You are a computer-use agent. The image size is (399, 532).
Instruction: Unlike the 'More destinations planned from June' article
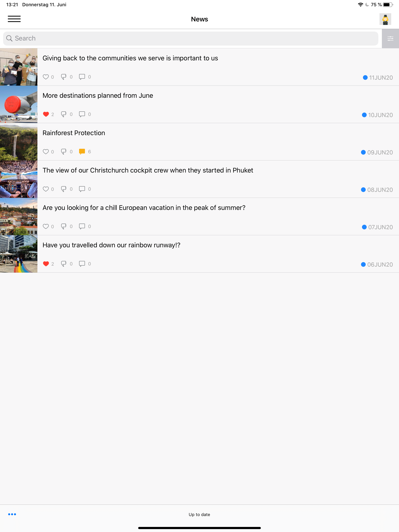pos(46,114)
